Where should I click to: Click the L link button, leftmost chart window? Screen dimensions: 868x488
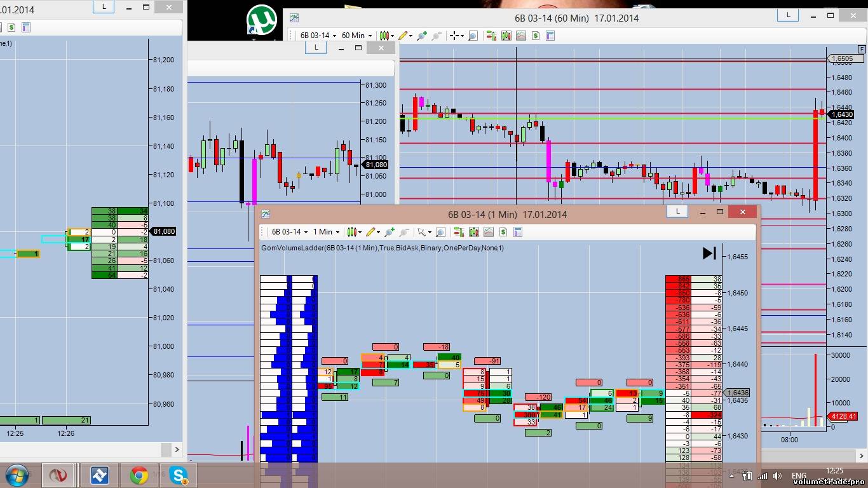(x=104, y=8)
